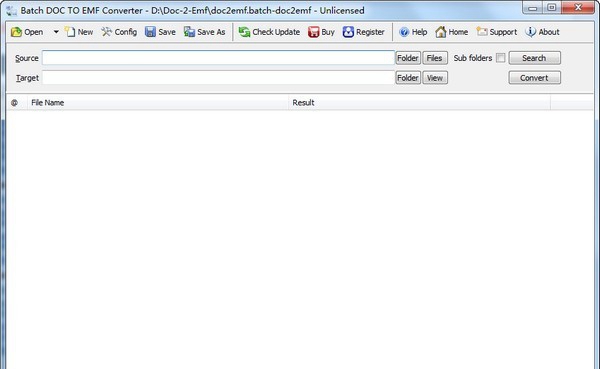Open Config settings in the toolbar
This screenshot has height=369, width=600.
pyautogui.click(x=119, y=32)
